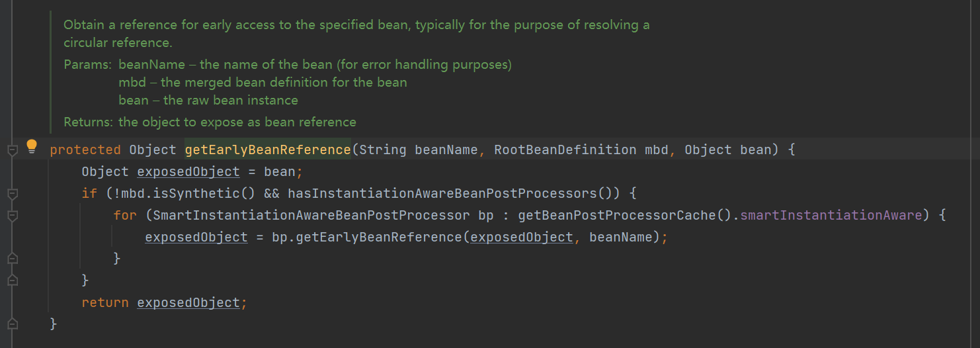Click the yellow lightbulb intention icon
980x348 pixels.
[31, 147]
